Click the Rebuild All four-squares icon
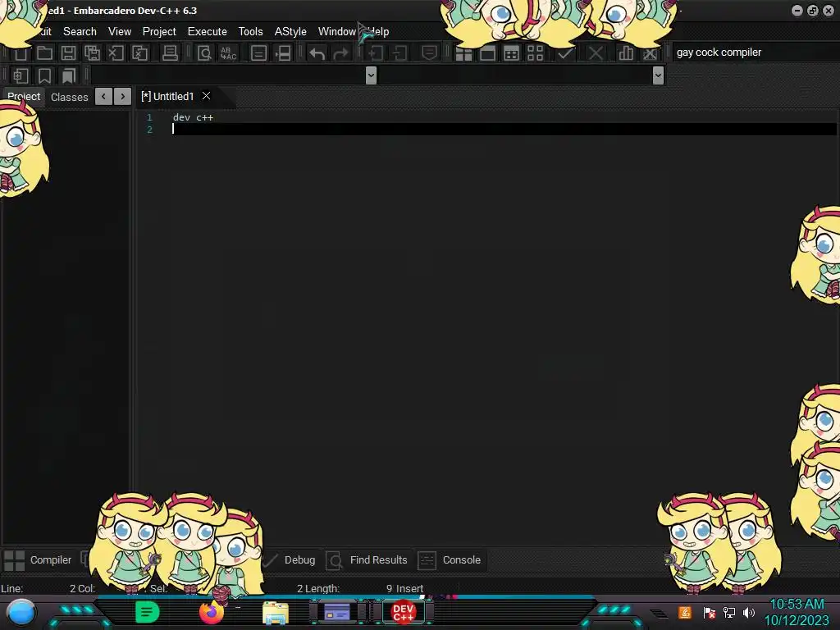The image size is (840, 630). (535, 52)
